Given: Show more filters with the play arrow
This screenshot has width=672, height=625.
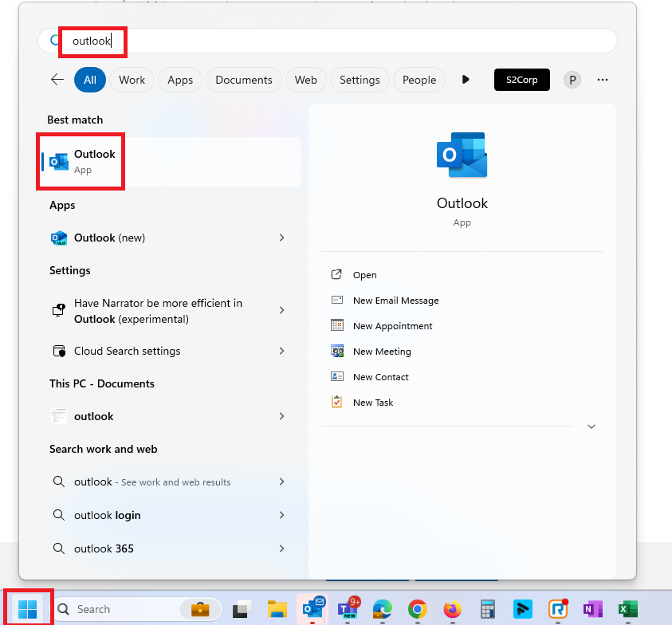Looking at the screenshot, I should (466, 80).
